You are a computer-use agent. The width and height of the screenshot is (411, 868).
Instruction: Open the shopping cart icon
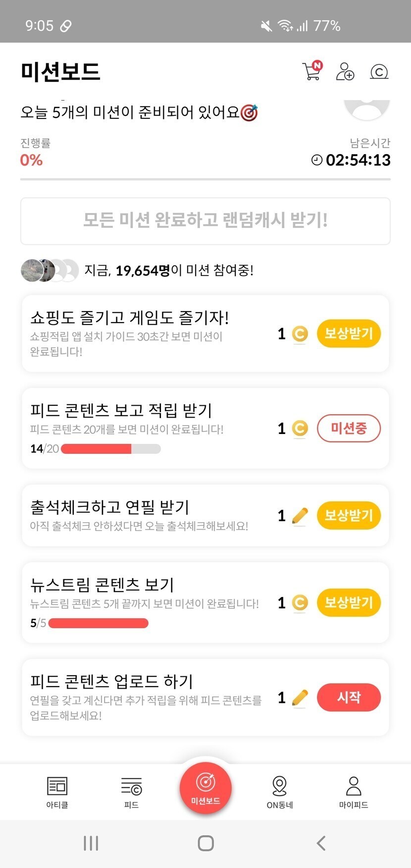311,71
